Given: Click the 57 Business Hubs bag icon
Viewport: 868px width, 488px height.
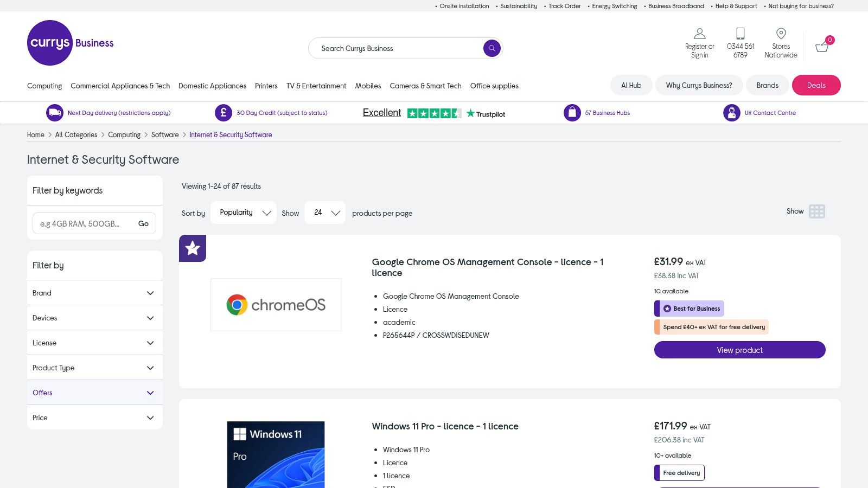Looking at the screenshot, I should [572, 113].
